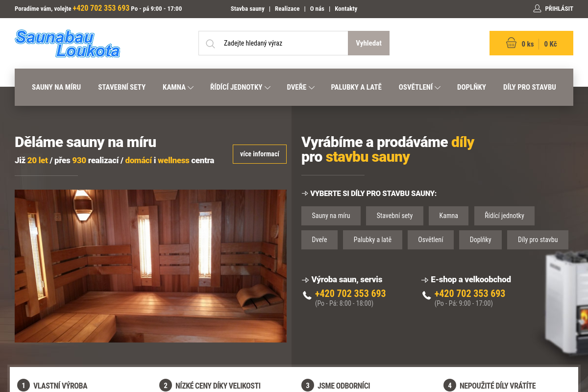588x392 pixels.
Task: Open the Stavba sauny top link
Action: (247, 9)
